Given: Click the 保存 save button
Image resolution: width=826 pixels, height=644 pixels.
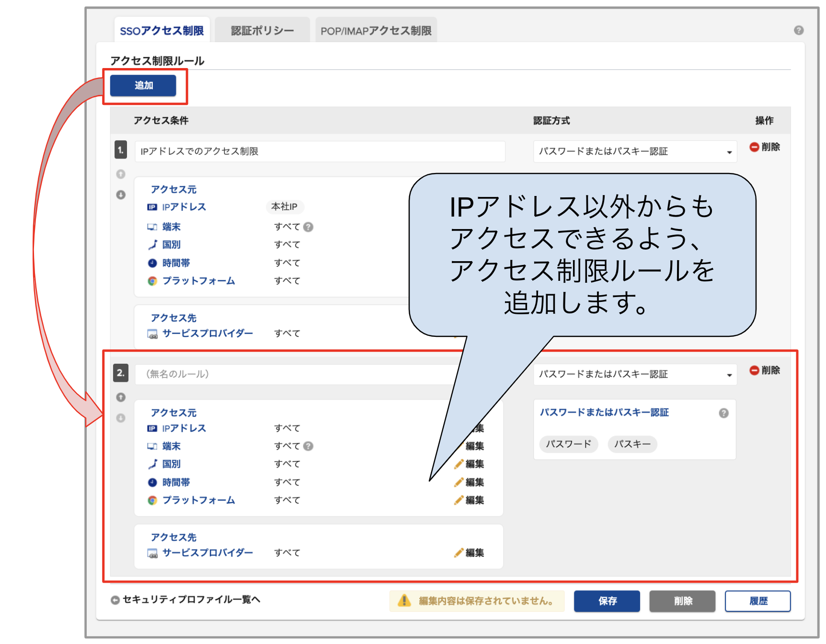Looking at the screenshot, I should click(x=607, y=601).
